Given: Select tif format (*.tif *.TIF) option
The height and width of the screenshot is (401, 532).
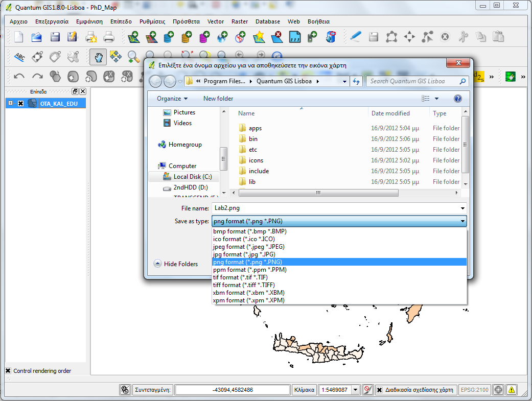Looking at the screenshot, I should click(339, 277).
